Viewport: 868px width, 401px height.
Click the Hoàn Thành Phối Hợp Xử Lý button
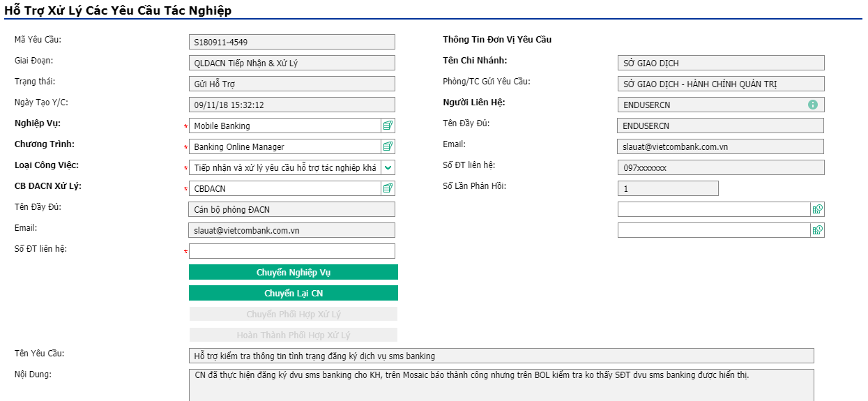[x=294, y=335]
